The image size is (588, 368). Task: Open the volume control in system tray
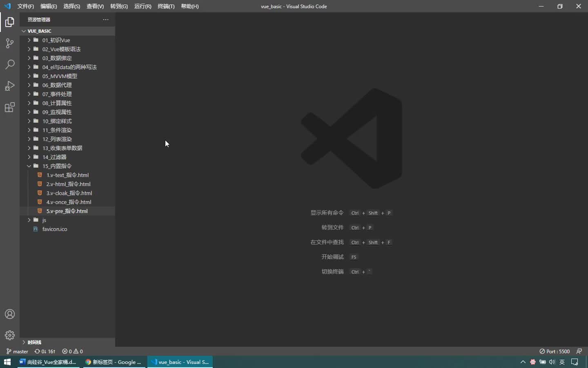point(552,362)
